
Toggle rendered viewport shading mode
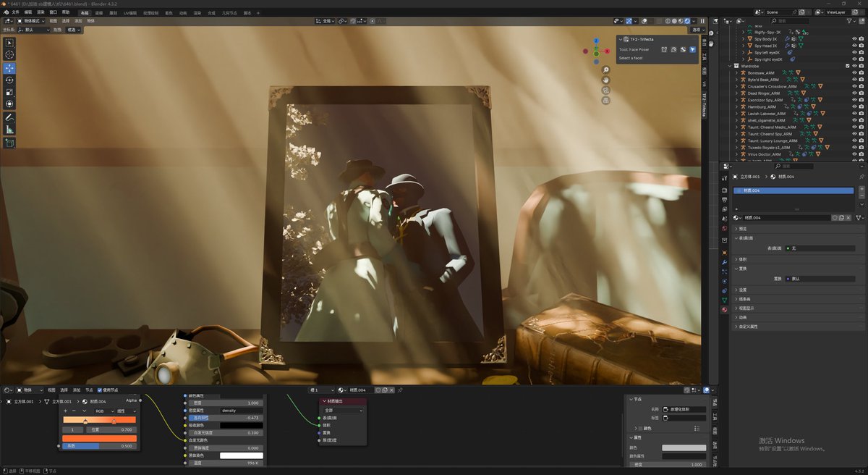(686, 20)
